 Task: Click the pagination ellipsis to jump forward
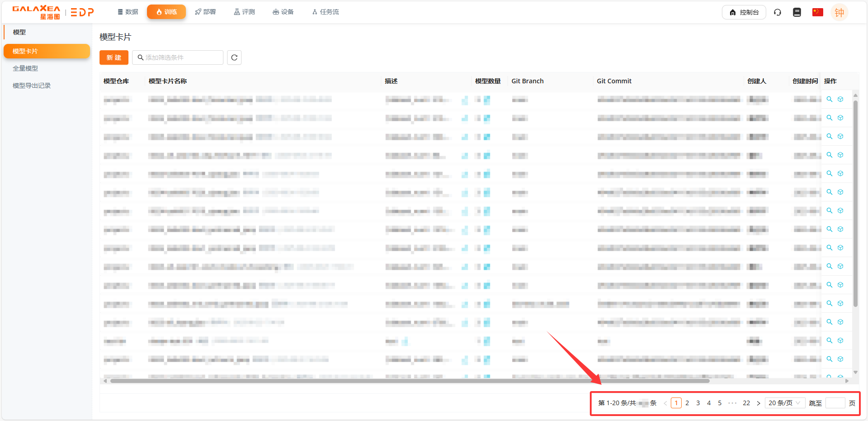pyautogui.click(x=732, y=403)
